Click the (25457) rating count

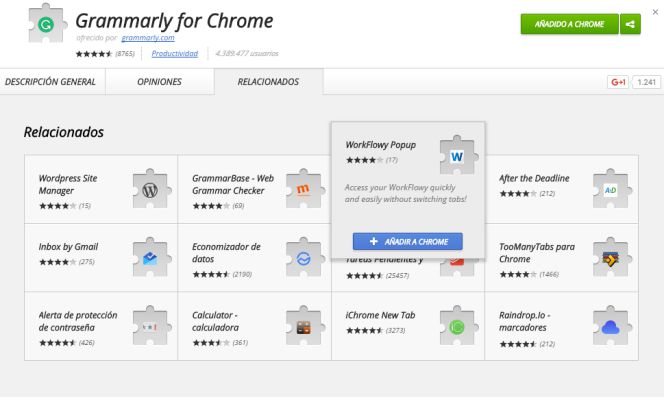[x=398, y=276]
